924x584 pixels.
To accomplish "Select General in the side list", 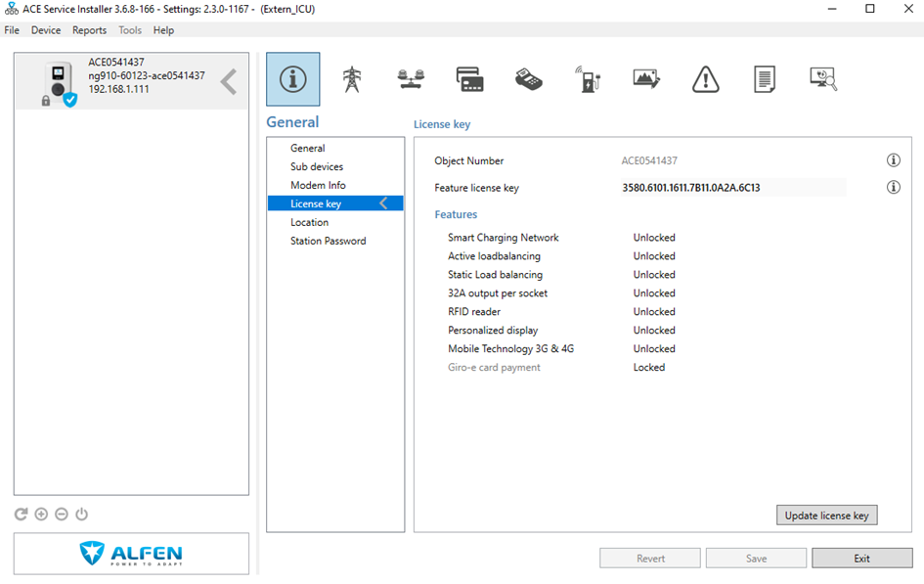I will pyautogui.click(x=308, y=148).
